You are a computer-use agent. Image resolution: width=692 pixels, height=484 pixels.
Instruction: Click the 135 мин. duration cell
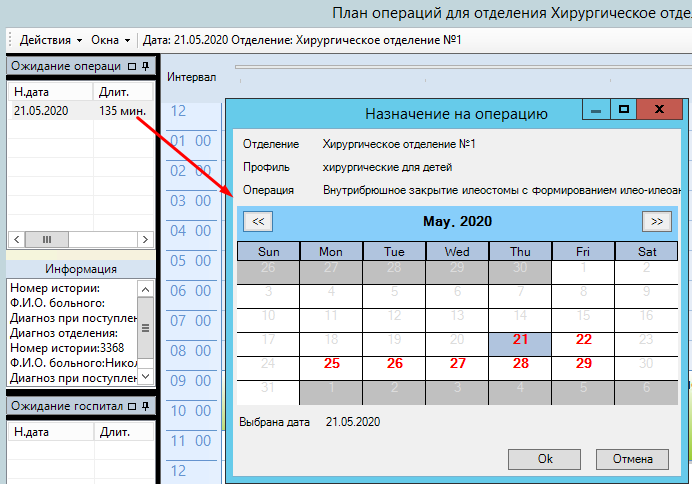point(122,111)
